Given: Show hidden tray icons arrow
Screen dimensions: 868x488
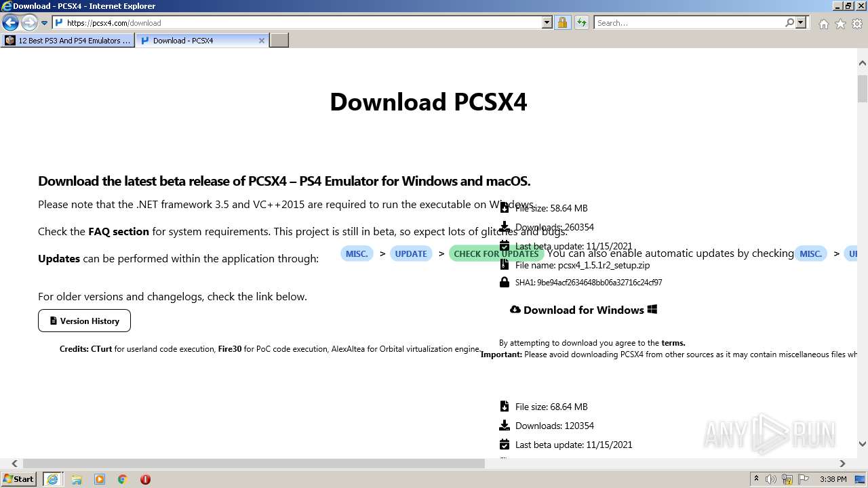Looking at the screenshot, I should (757, 479).
